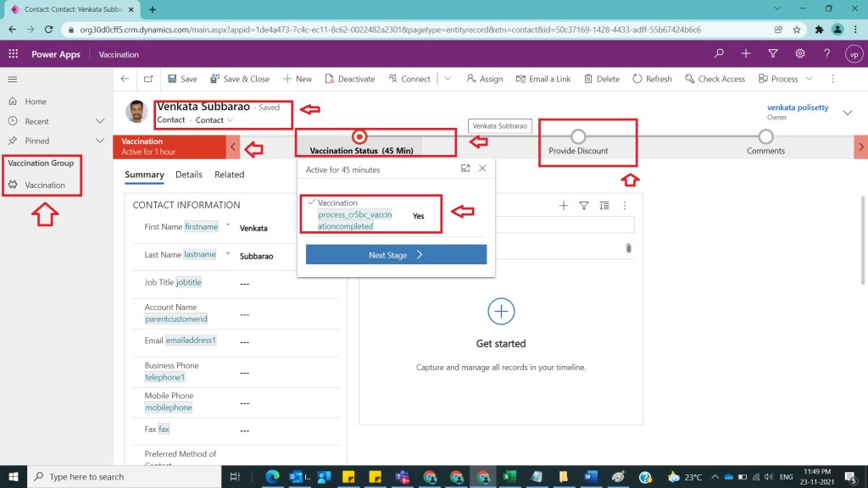Screen dimensions: 868x488
Task: Click the advanced find filter icon in header
Action: pyautogui.click(x=772, y=54)
